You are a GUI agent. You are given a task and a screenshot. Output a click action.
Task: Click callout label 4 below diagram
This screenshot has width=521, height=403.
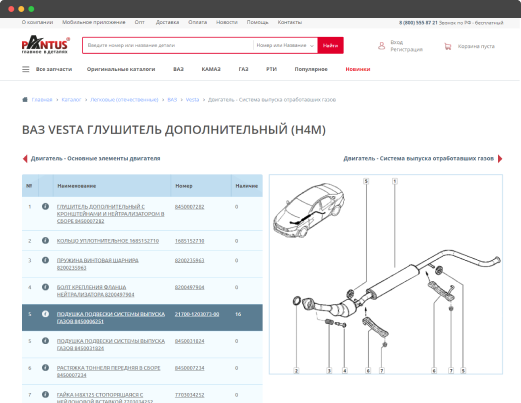[x=345, y=370]
